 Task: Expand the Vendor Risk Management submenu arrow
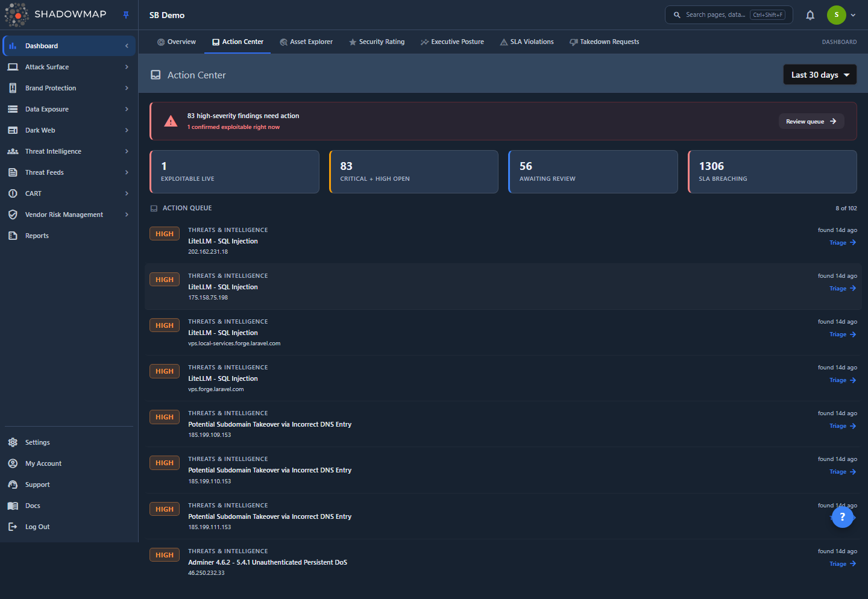127,215
